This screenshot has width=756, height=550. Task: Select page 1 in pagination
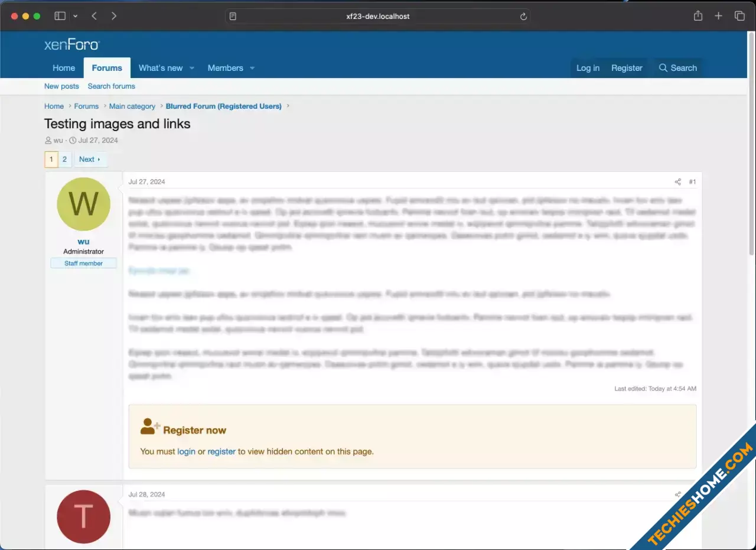click(51, 160)
